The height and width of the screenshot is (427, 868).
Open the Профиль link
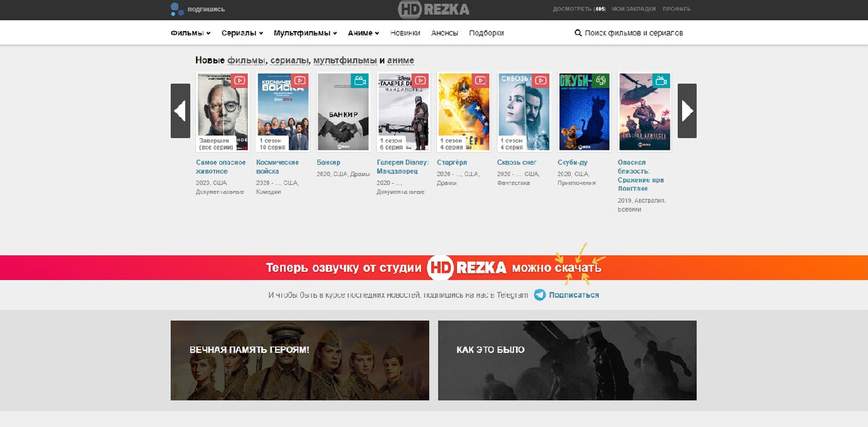point(676,9)
